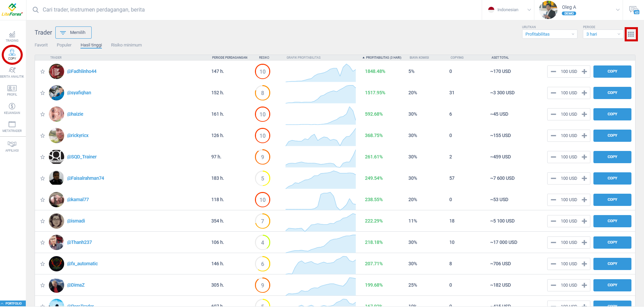Click the search traders input field

pyautogui.click(x=136, y=9)
